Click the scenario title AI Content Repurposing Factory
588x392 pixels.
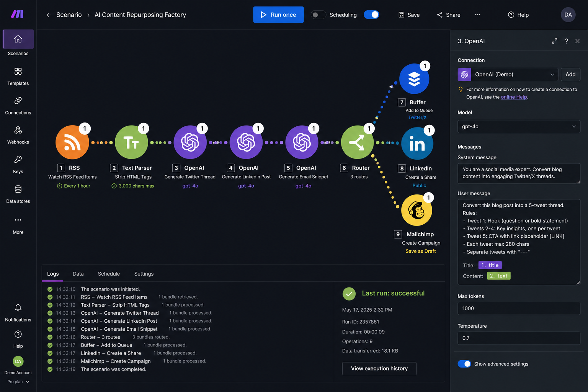tap(140, 15)
